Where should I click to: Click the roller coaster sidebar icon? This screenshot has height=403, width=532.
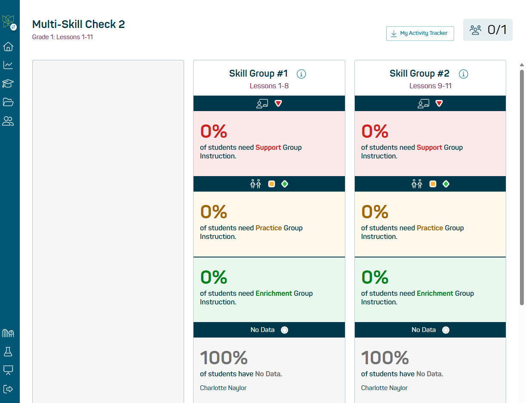tap(8, 333)
